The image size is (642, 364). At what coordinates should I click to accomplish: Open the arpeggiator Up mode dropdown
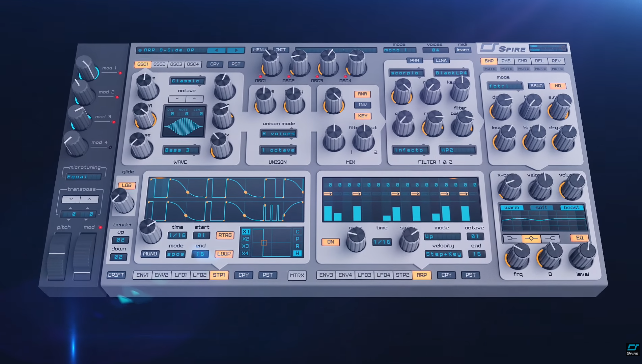pos(442,236)
